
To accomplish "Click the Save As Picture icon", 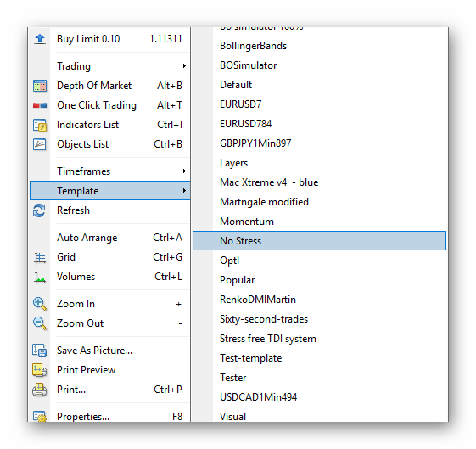I will coord(40,351).
